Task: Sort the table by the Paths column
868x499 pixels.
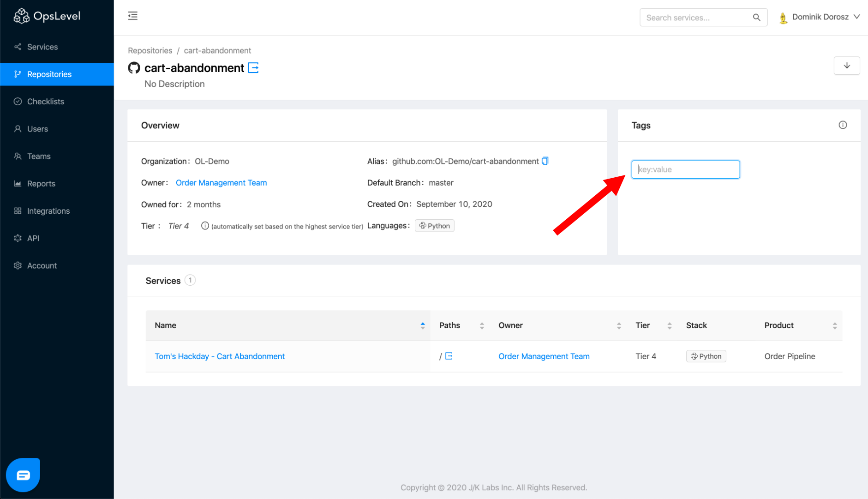Action: [460, 325]
